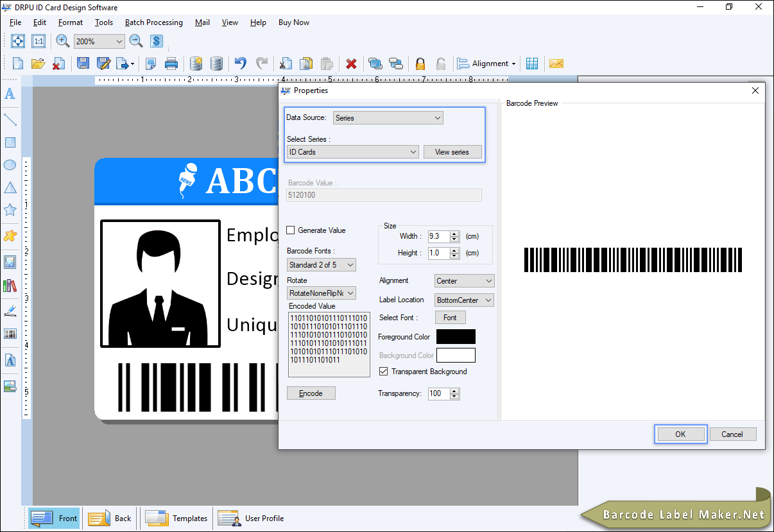Click the Width input field
This screenshot has height=532, width=774.
(x=439, y=236)
